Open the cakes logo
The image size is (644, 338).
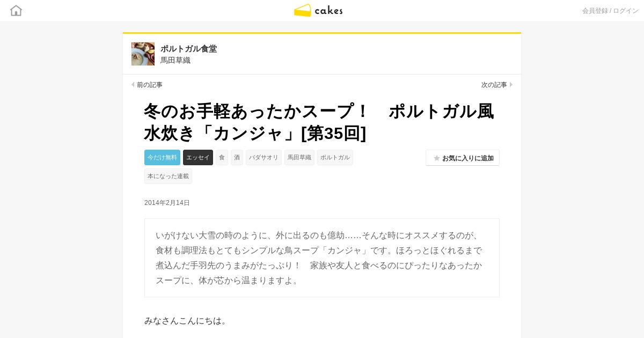click(318, 10)
